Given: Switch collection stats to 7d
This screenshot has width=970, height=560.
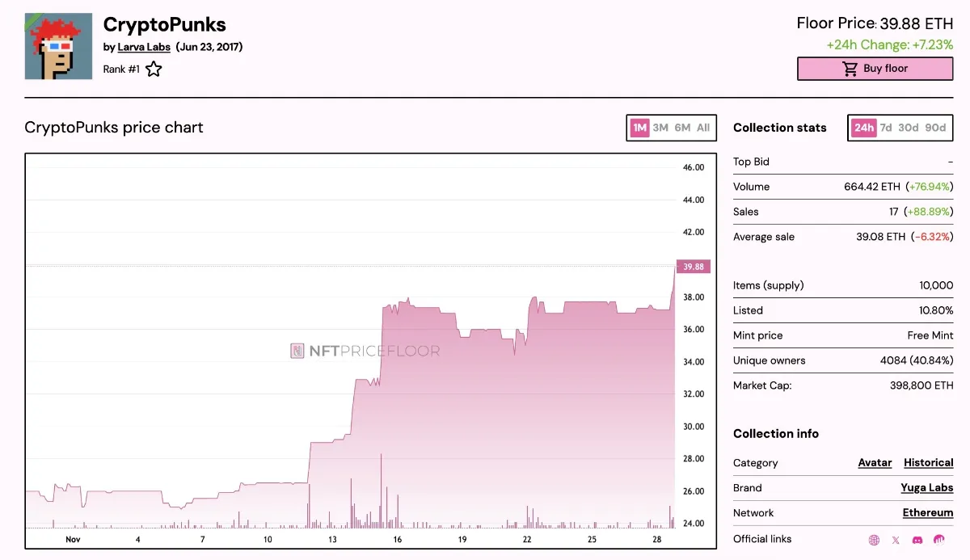Looking at the screenshot, I should (x=886, y=128).
